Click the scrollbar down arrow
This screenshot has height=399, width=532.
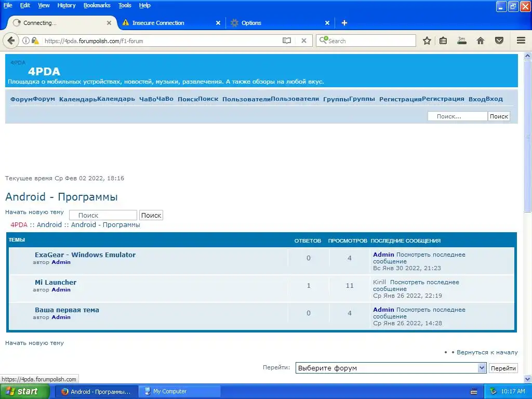pyautogui.click(x=527, y=379)
